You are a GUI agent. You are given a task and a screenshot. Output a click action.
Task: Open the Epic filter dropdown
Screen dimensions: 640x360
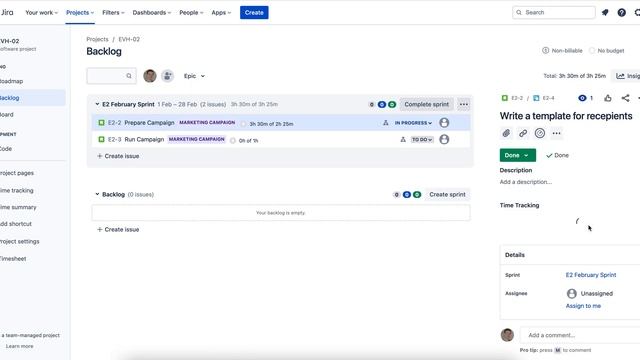[194, 76]
